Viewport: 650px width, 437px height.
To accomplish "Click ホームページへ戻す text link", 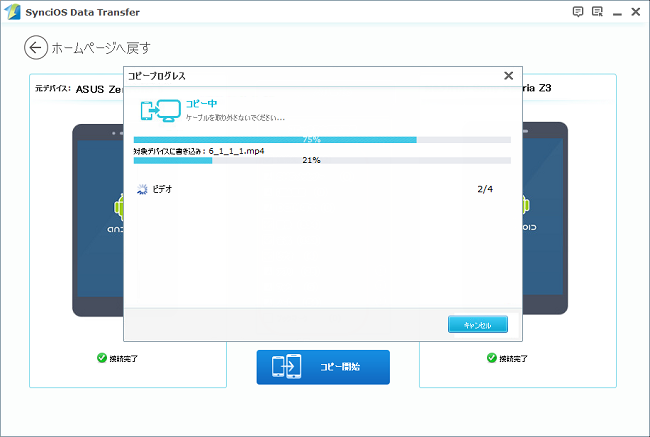I will click(101, 48).
